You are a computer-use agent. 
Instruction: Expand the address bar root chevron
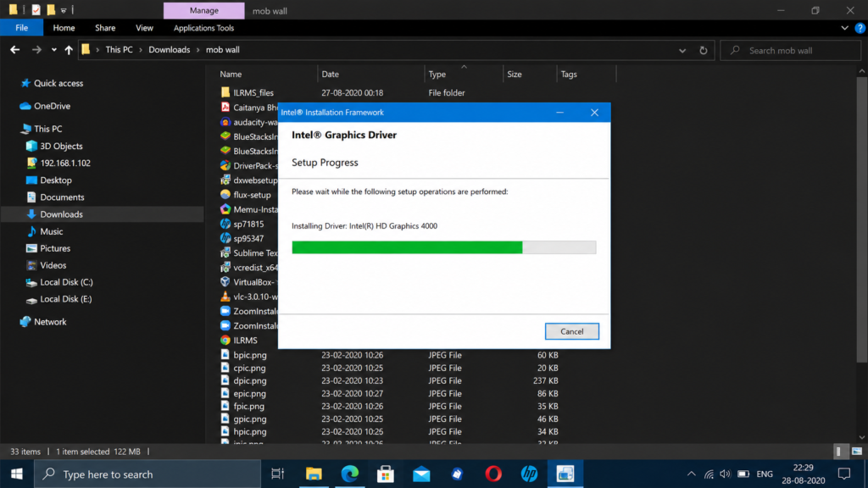click(97, 50)
